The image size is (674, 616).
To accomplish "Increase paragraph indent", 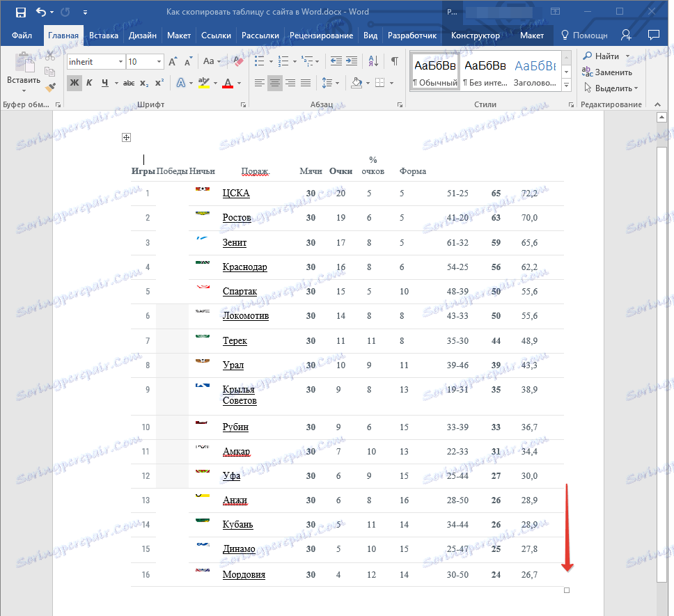I will [x=352, y=61].
